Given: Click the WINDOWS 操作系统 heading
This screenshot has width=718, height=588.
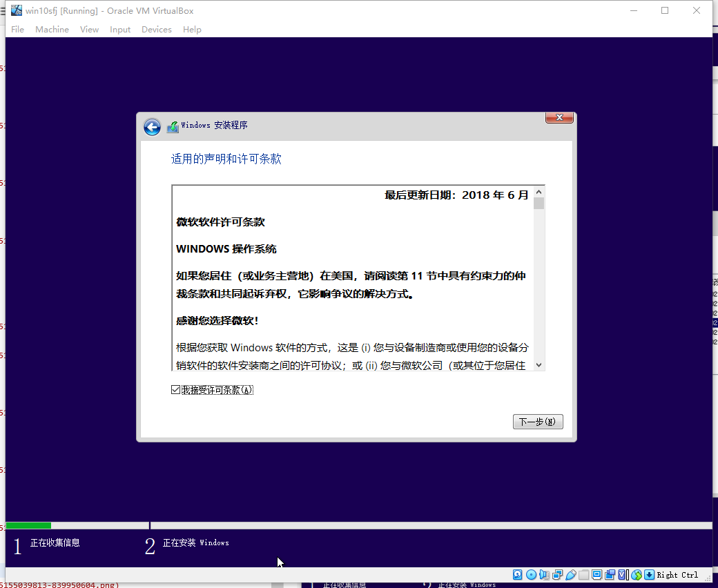Looking at the screenshot, I should (x=226, y=249).
